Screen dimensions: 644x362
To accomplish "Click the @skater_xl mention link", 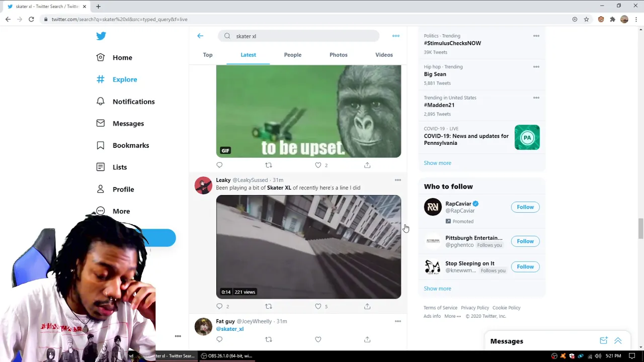I will (230, 329).
